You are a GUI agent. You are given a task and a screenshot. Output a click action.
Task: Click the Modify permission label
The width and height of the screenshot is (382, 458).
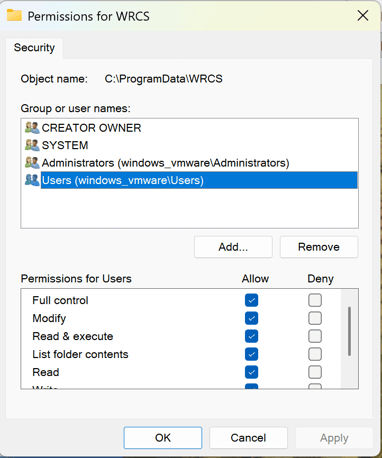pyautogui.click(x=49, y=318)
